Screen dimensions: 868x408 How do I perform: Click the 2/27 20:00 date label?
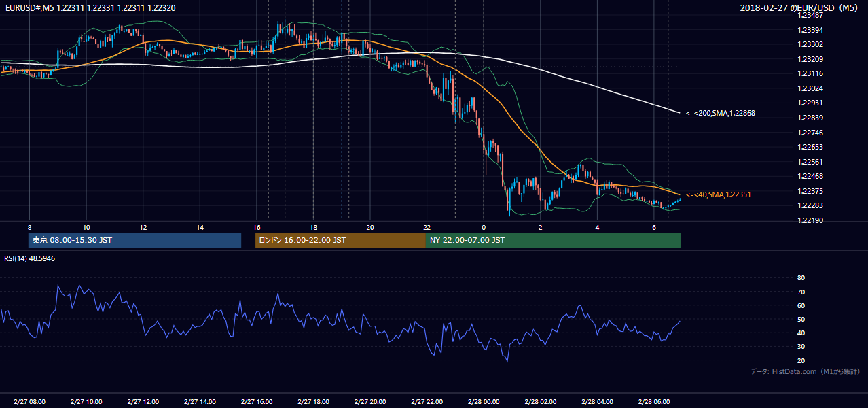(x=370, y=401)
